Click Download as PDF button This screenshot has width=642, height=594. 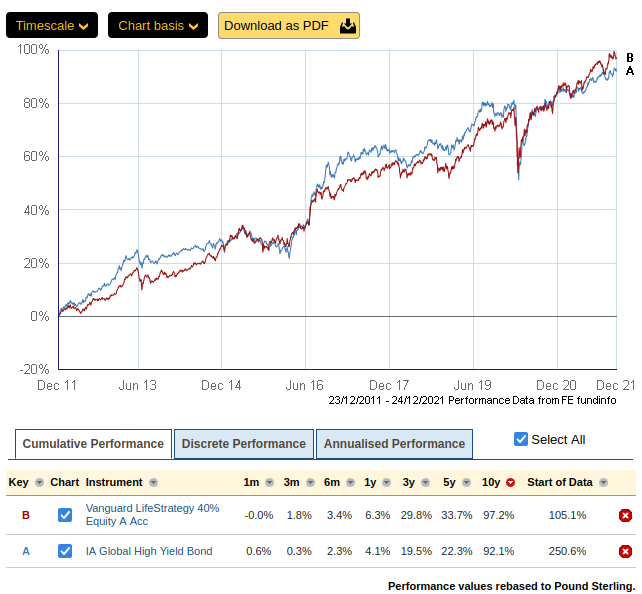(x=289, y=25)
